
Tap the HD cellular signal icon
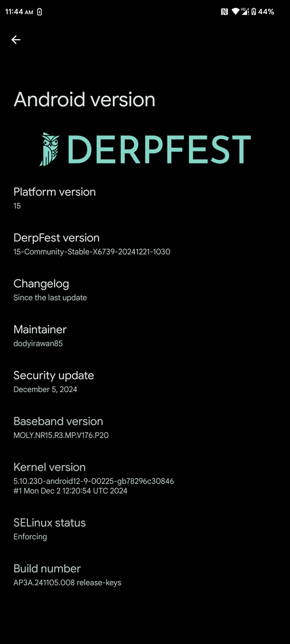(x=245, y=12)
